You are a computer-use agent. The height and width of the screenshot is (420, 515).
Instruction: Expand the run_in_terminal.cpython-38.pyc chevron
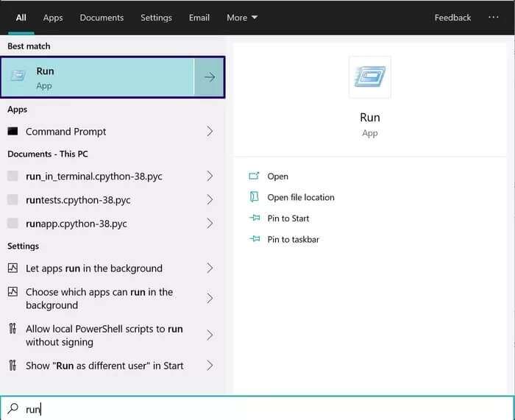[x=210, y=176]
